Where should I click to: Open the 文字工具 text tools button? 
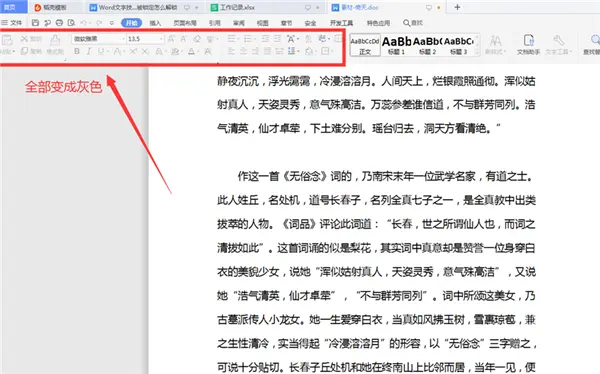(558, 45)
